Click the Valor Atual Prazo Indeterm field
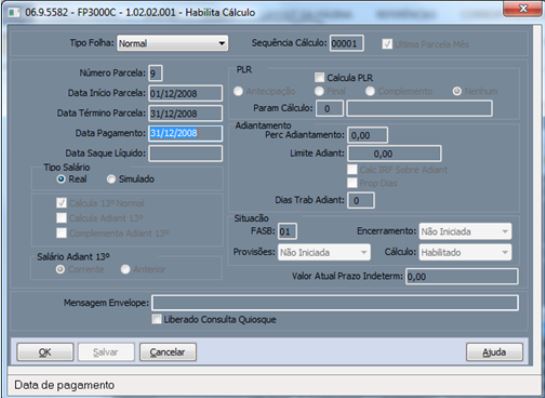 click(462, 277)
